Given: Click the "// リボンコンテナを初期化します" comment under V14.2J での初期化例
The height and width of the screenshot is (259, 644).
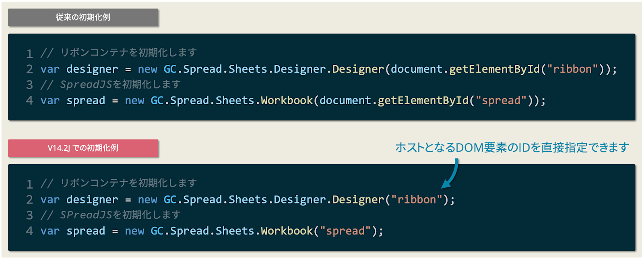Looking at the screenshot, I should coord(119,183).
